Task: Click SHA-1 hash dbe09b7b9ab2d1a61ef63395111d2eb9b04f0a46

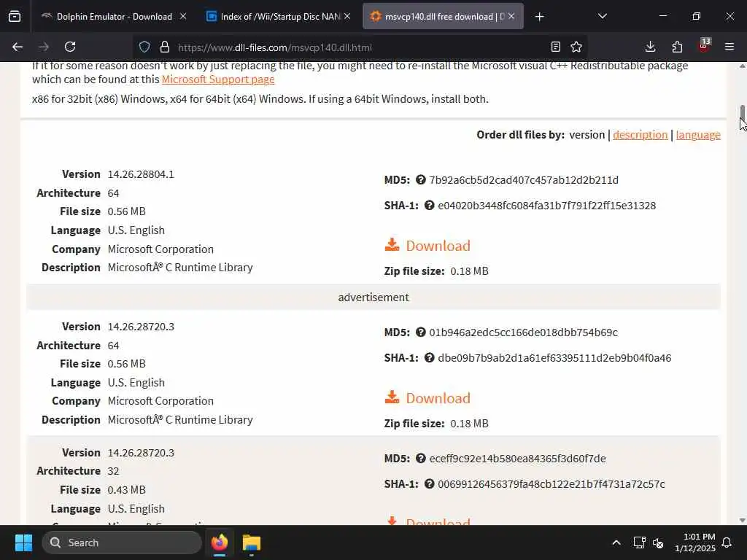Action: click(554, 358)
